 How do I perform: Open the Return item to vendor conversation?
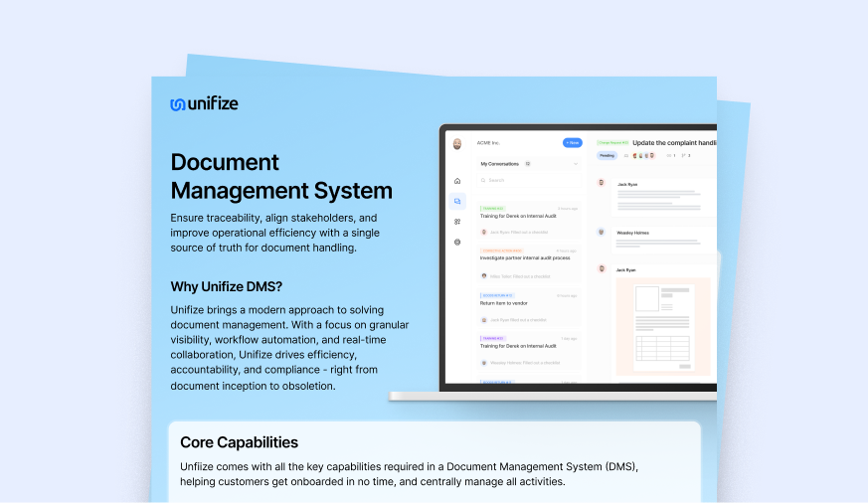click(x=529, y=308)
